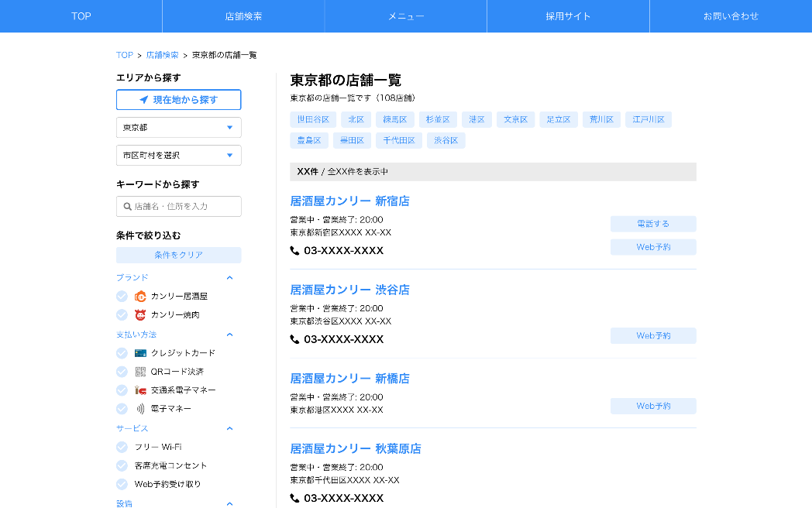Click the location arrow icon in 現在地から探す
This screenshot has height=508, width=812.
click(143, 100)
